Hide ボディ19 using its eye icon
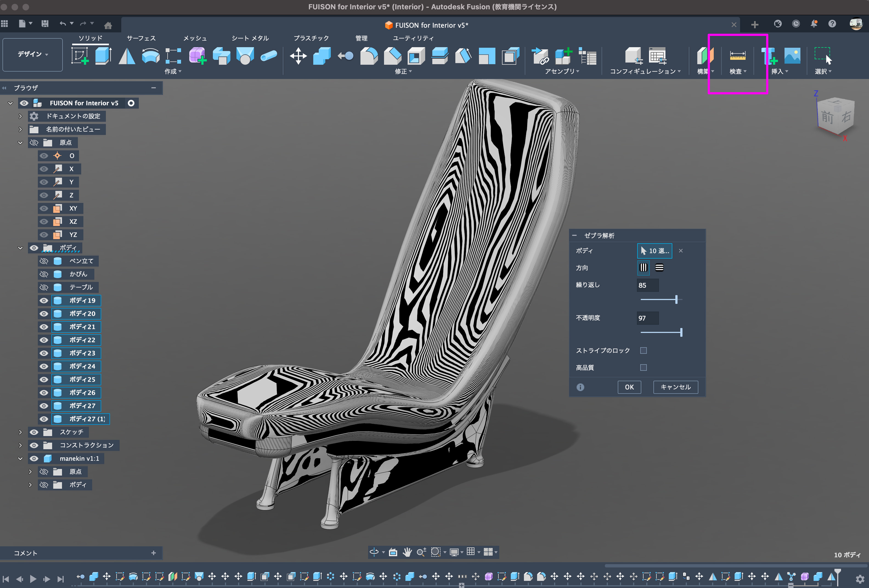This screenshot has width=869, height=588. click(x=44, y=301)
